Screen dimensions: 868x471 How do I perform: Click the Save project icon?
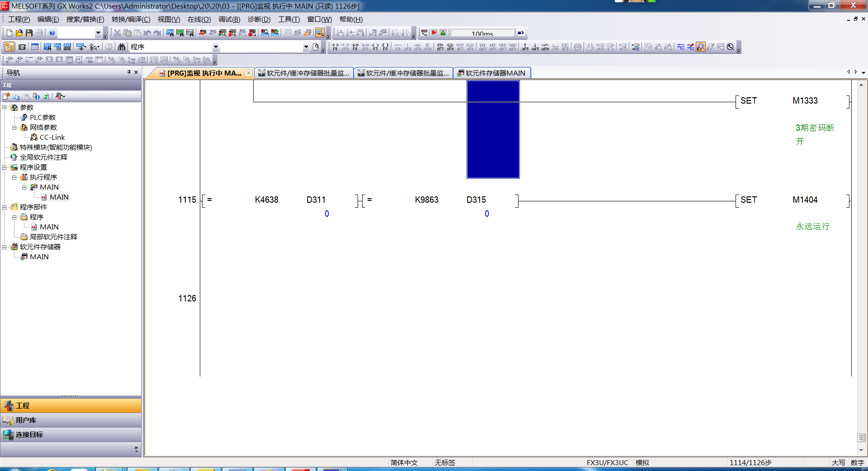(x=29, y=33)
